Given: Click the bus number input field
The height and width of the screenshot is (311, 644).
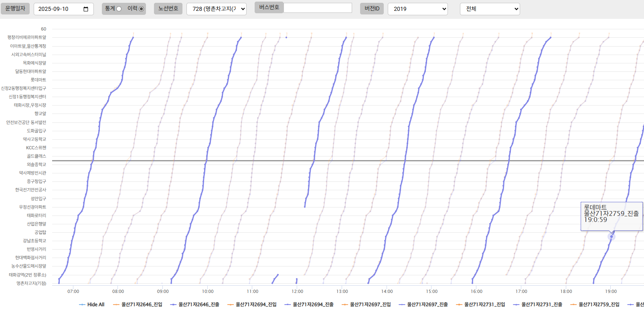Looking at the screenshot, I should coord(318,8).
